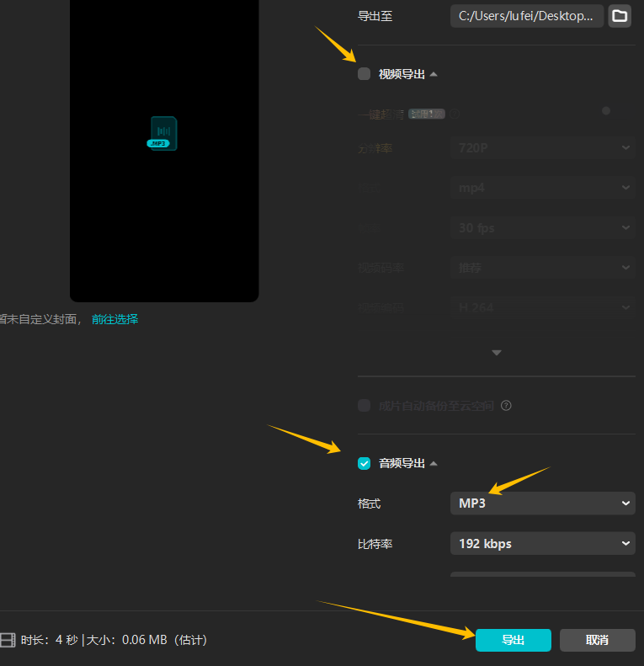Open the 30 fps frame rate dropdown
The width and height of the screenshot is (644, 666).
(x=542, y=228)
